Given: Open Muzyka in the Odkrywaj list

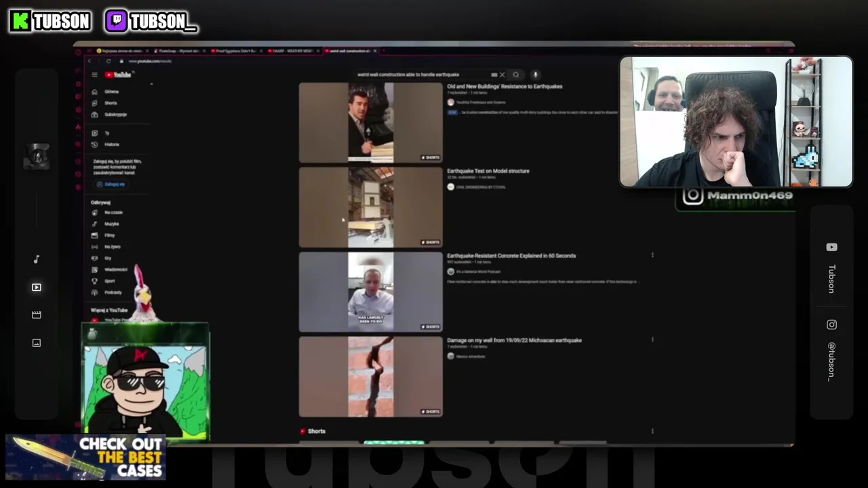Looking at the screenshot, I should tap(106, 224).
